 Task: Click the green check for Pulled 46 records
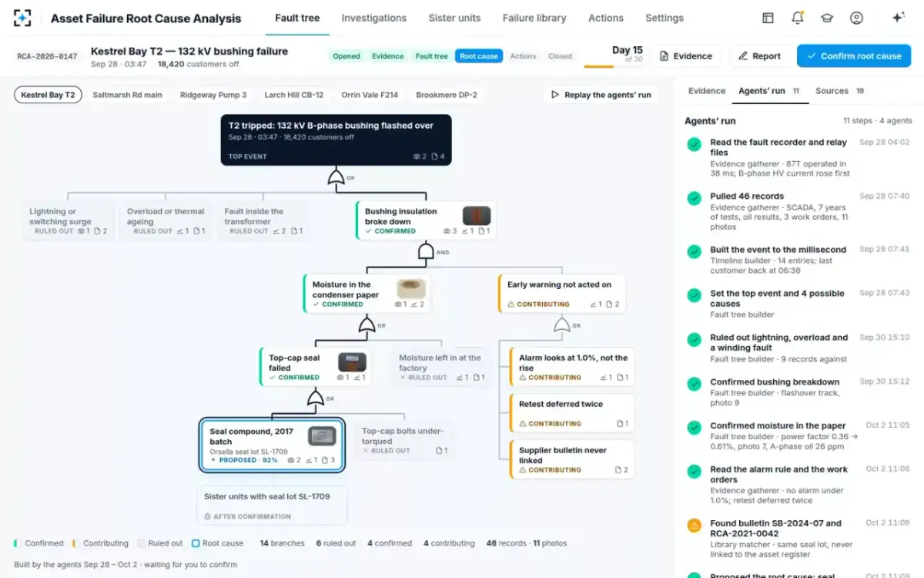[x=695, y=198]
